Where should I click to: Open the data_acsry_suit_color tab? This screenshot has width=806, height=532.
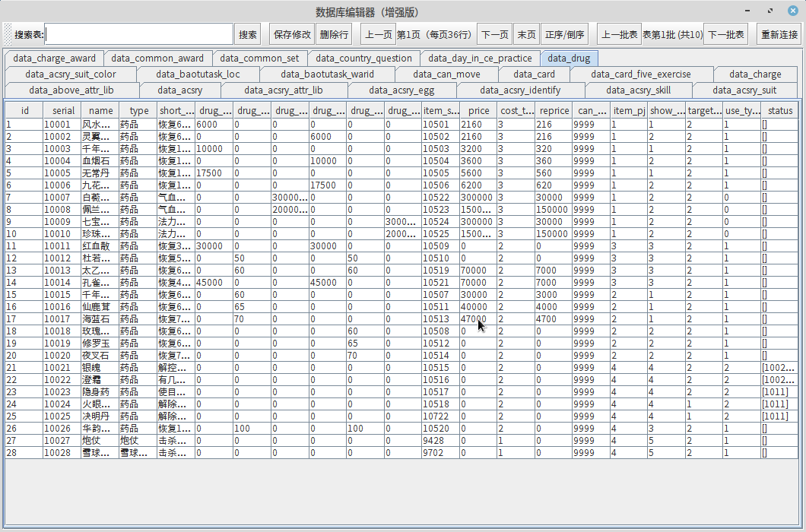coord(71,74)
